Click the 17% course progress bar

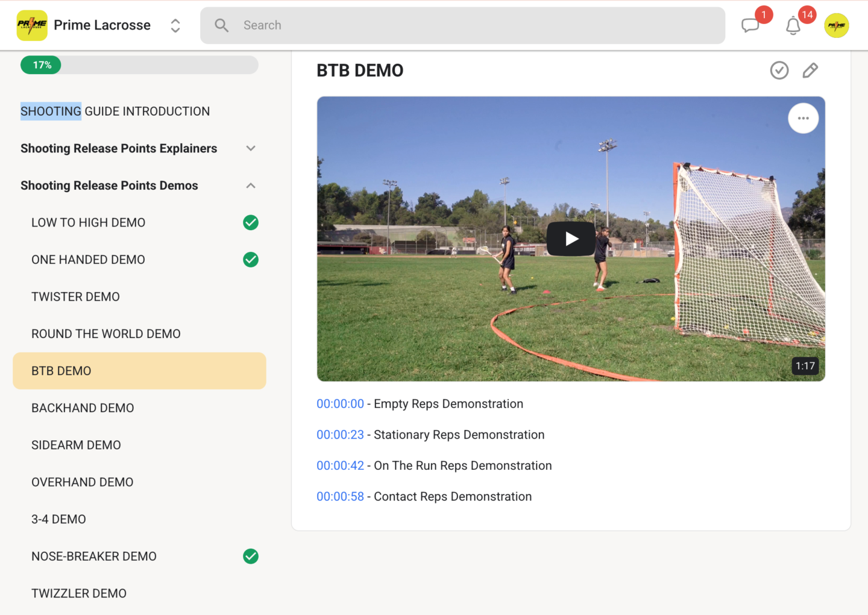coord(139,65)
